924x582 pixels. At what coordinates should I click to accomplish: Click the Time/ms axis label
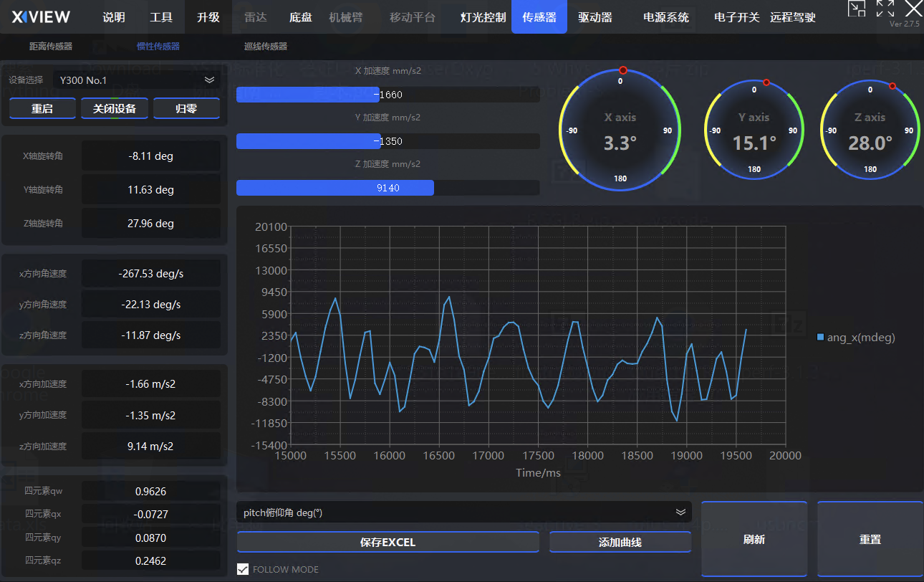538,473
